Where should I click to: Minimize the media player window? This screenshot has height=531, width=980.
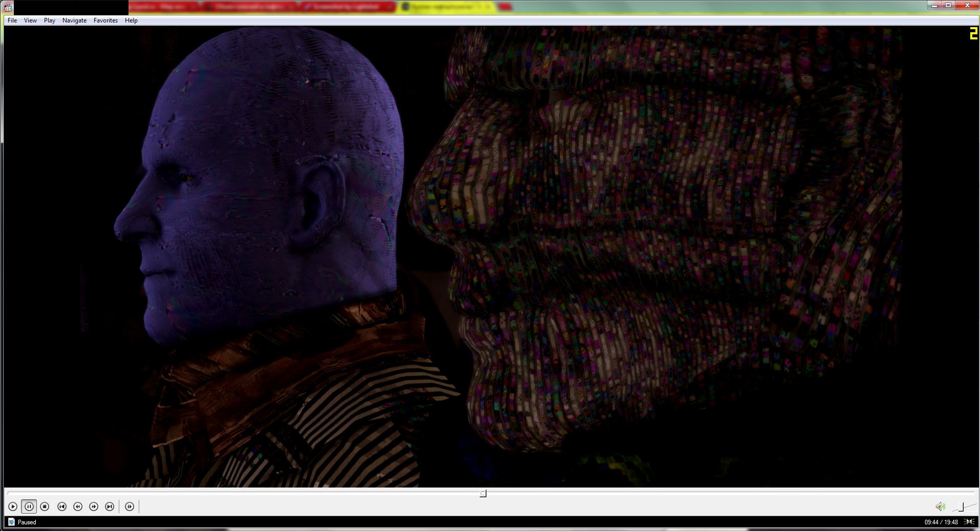point(934,5)
